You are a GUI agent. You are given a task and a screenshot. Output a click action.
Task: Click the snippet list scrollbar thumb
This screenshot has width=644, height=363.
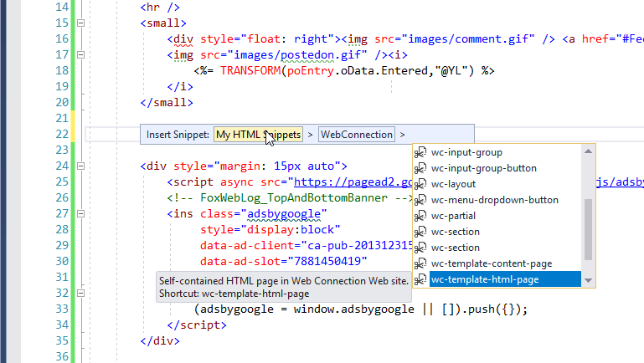click(588, 229)
